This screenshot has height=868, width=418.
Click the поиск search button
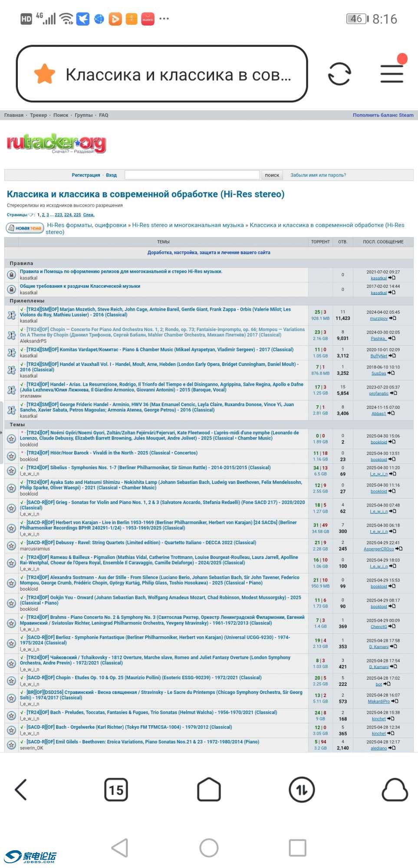pyautogui.click(x=272, y=175)
